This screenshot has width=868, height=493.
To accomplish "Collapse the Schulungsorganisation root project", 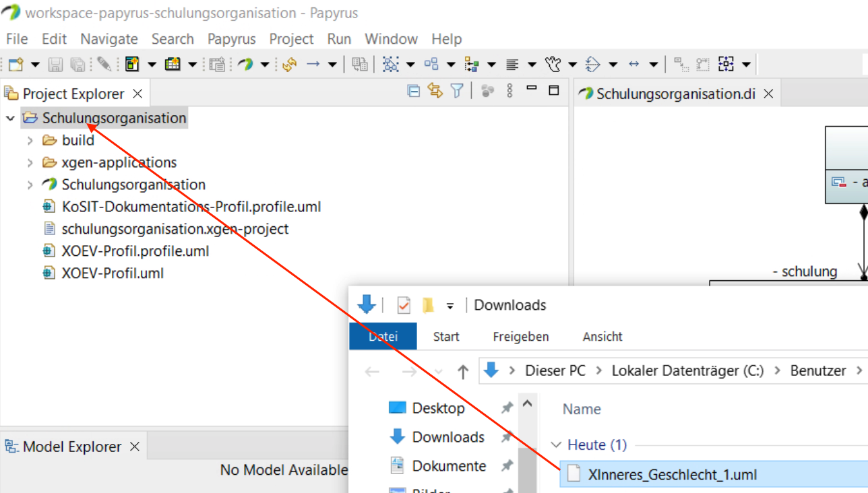I will (x=10, y=119).
